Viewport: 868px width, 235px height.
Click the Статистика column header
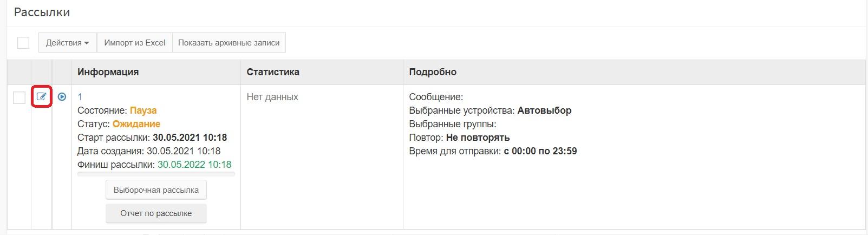273,72
